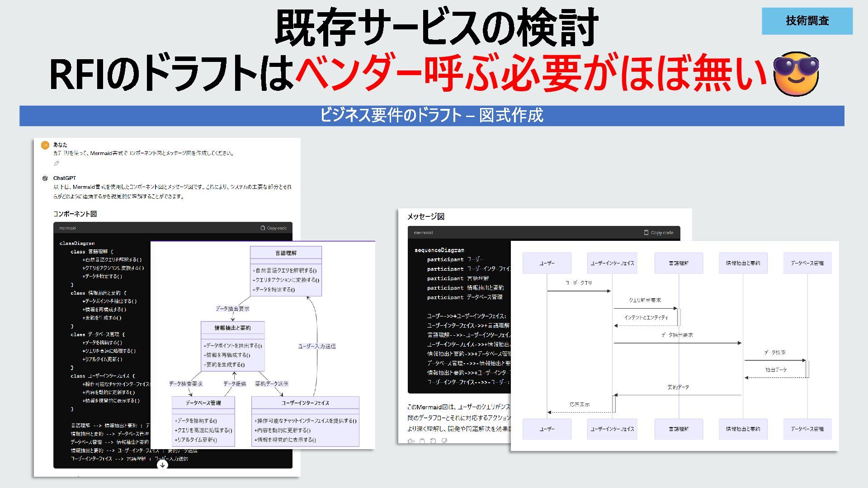Screen dimensions: 868x488
Task: Click the ビジネス要件のドラフト blue banner
Action: coord(431,116)
